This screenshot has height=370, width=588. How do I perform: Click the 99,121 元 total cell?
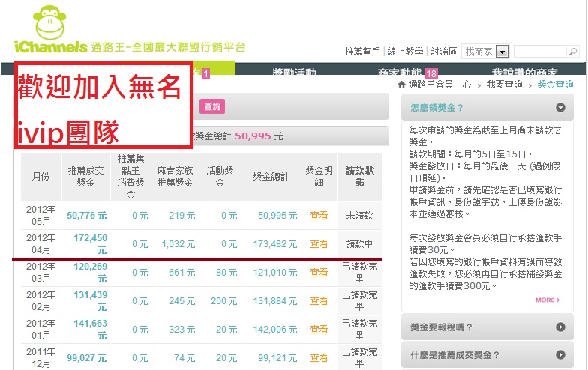coord(277,358)
